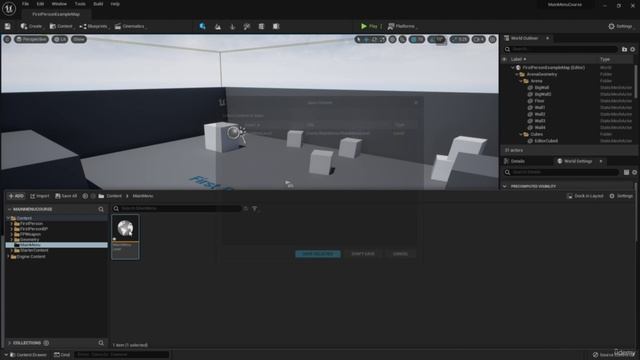Toggle visibility column header in outliner
The image size is (640, 360).
pyautogui.click(x=505, y=59)
